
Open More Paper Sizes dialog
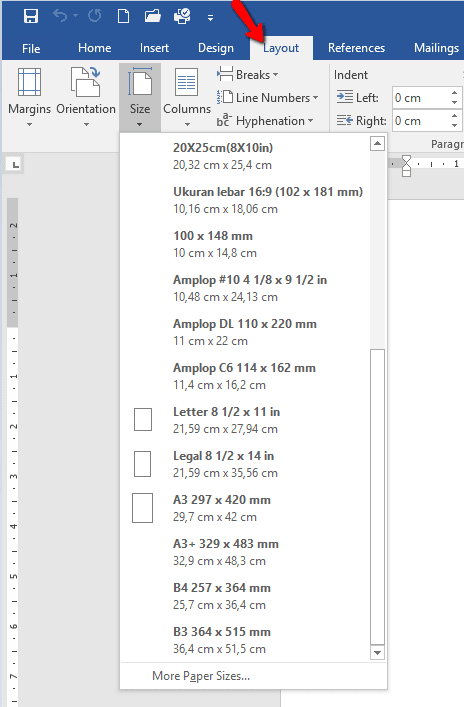click(x=253, y=676)
